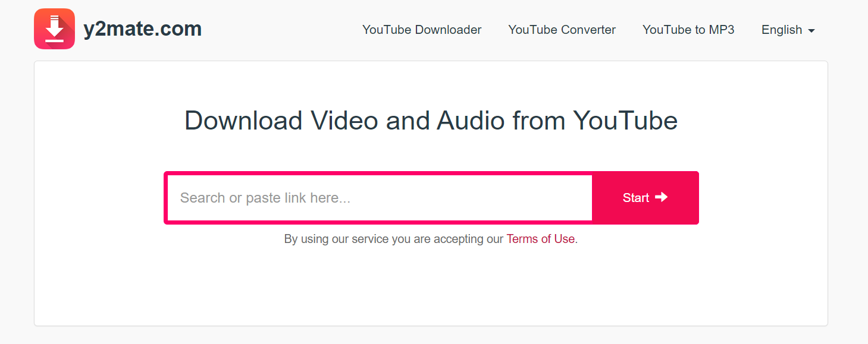Focus the "Search or paste link here" field
This screenshot has height=344, width=868.
(x=380, y=198)
